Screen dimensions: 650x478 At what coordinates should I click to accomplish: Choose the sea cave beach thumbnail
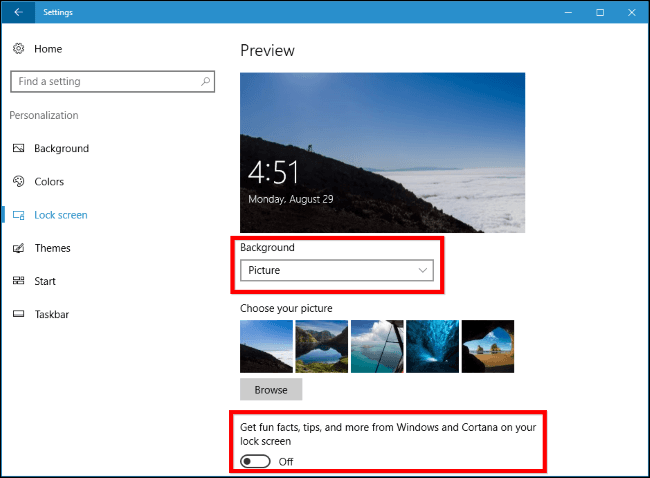tap(488, 346)
